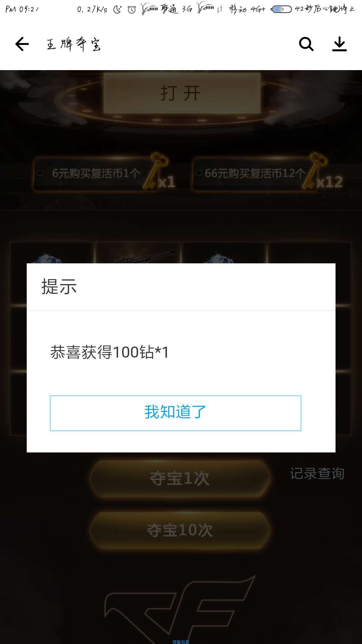The width and height of the screenshot is (362, 644).
Task: Tap the download arrow icon
Action: click(339, 44)
